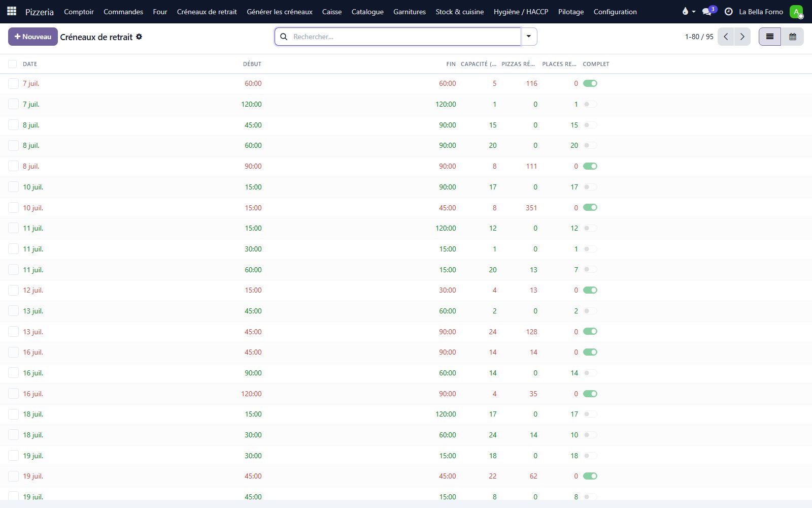Viewport: 812px width, 508px height.
Task: Click the 1-80 / 95 pager counter
Action: [x=699, y=37]
